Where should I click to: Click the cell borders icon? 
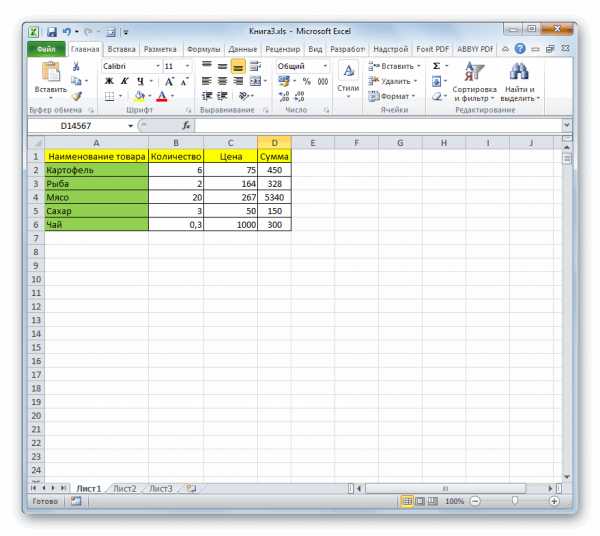click(x=109, y=96)
